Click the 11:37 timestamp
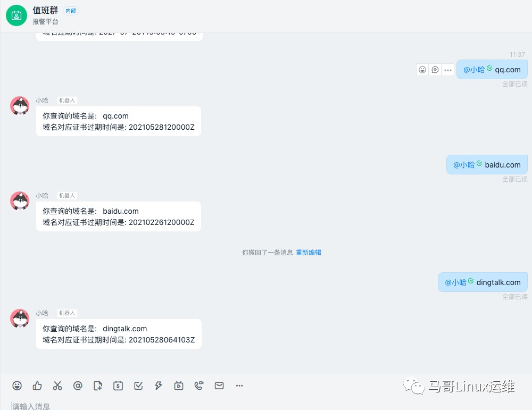The width and height of the screenshot is (532, 410). pyautogui.click(x=517, y=55)
